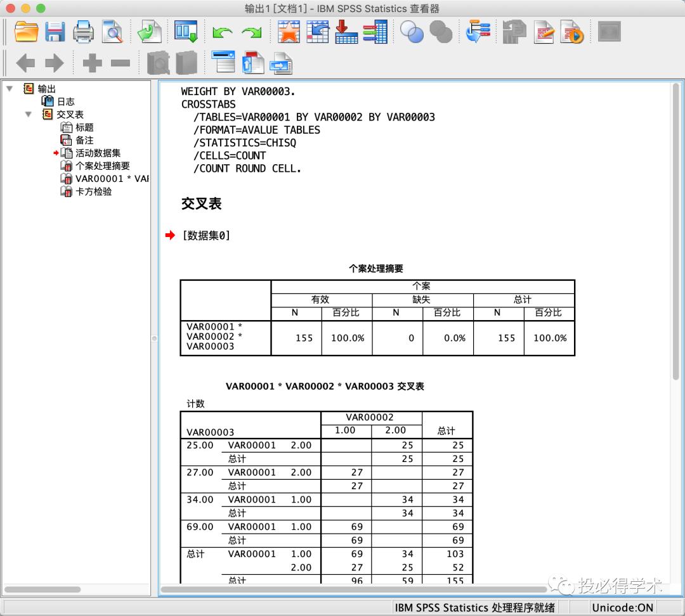Print the current output
This screenshot has width=685, height=616.
click(84, 31)
